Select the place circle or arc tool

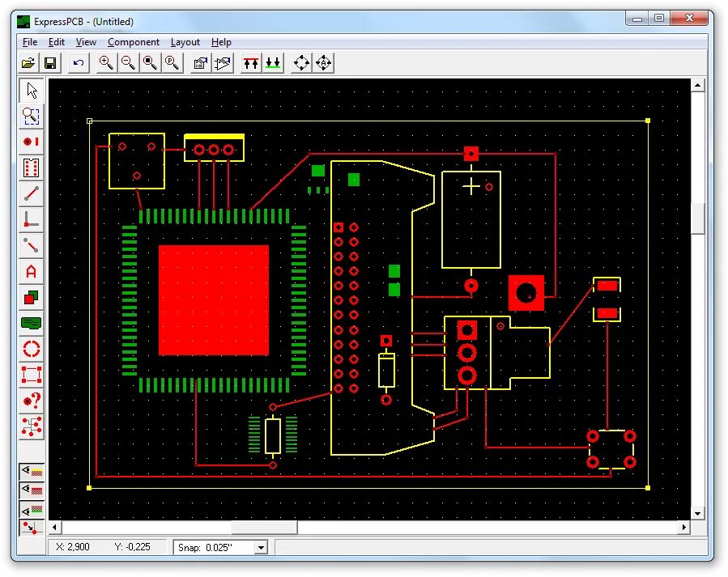pos(32,349)
